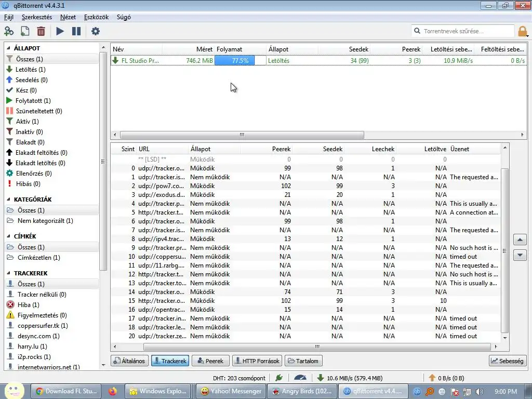This screenshot has height=399, width=532.
Task: Switch to the Tartalom tab
Action: pyautogui.click(x=303, y=361)
